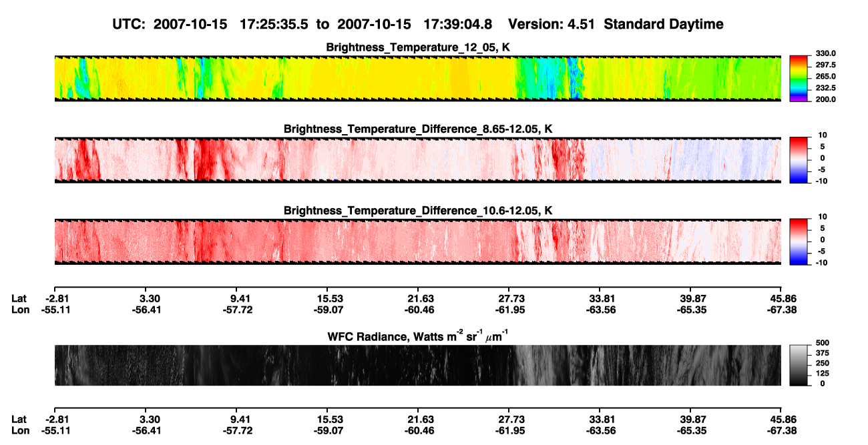Click 'Standard Daytime' in the header
The width and height of the screenshot is (868, 445).
(662, 25)
